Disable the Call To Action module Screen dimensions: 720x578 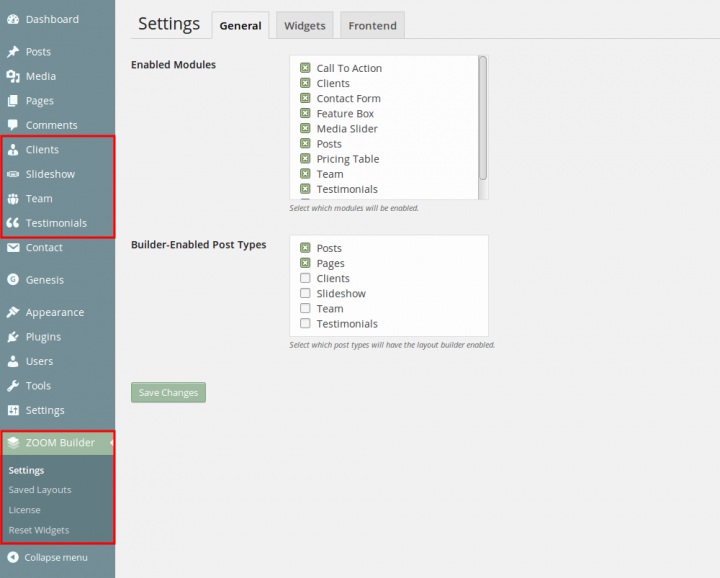[x=305, y=68]
